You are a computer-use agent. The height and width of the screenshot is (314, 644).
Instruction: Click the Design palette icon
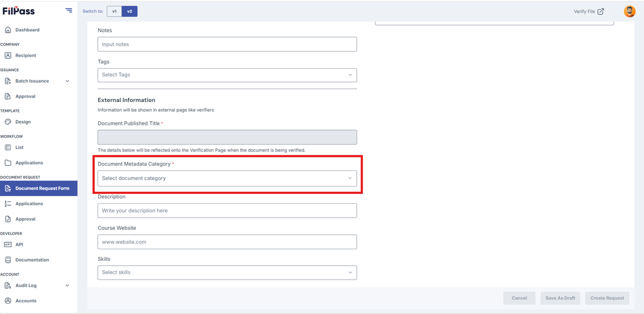click(x=8, y=122)
